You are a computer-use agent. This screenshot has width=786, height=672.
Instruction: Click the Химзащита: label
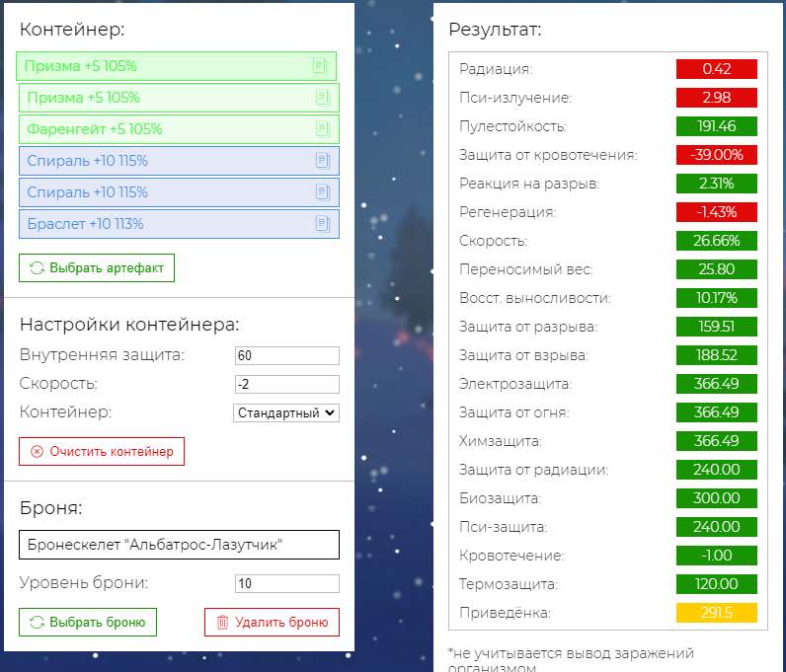[x=501, y=441]
